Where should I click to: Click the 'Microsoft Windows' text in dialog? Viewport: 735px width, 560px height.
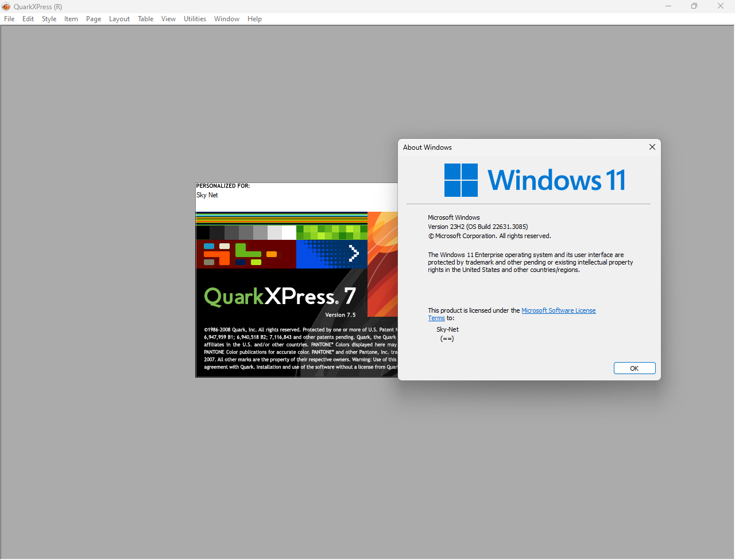[454, 217]
